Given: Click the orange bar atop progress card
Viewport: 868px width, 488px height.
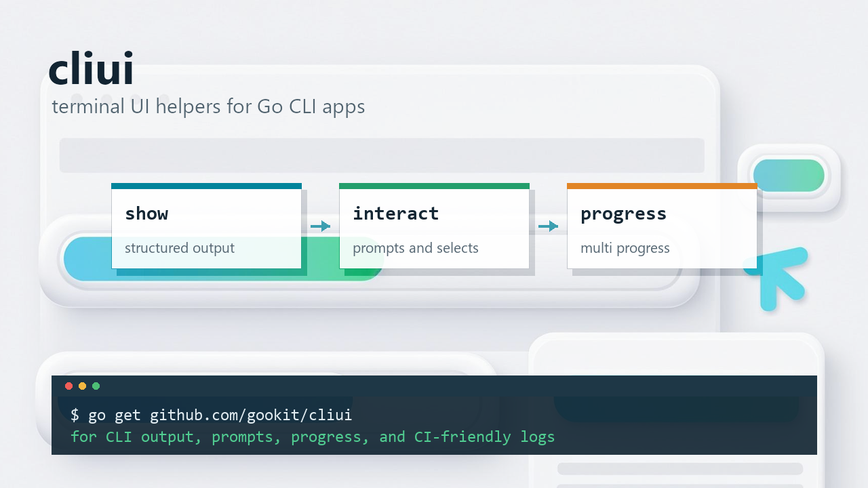Looking at the screenshot, I should coord(662,186).
